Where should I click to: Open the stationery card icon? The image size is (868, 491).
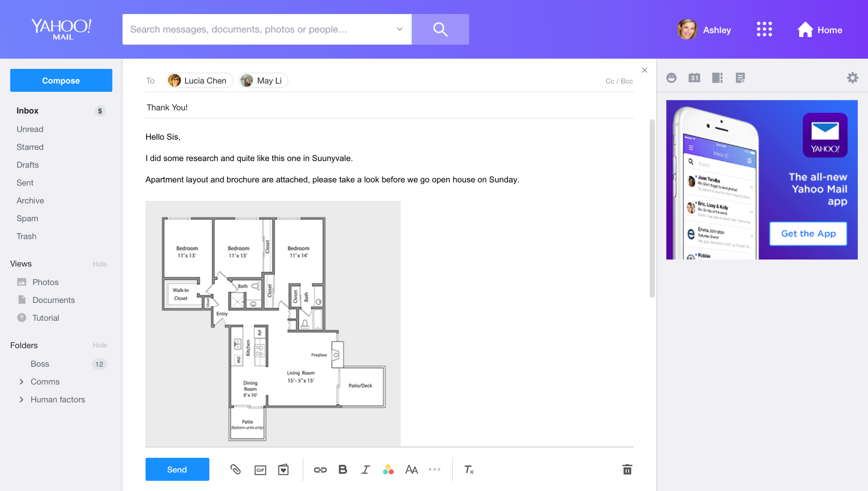point(283,469)
